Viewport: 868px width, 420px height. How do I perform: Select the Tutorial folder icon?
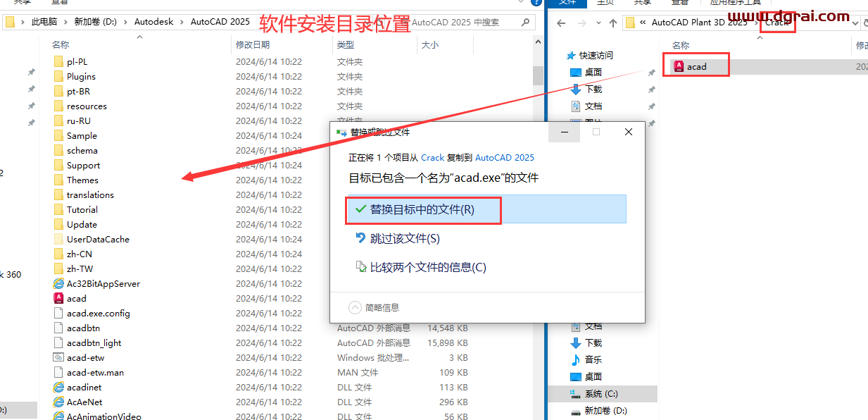click(58, 210)
